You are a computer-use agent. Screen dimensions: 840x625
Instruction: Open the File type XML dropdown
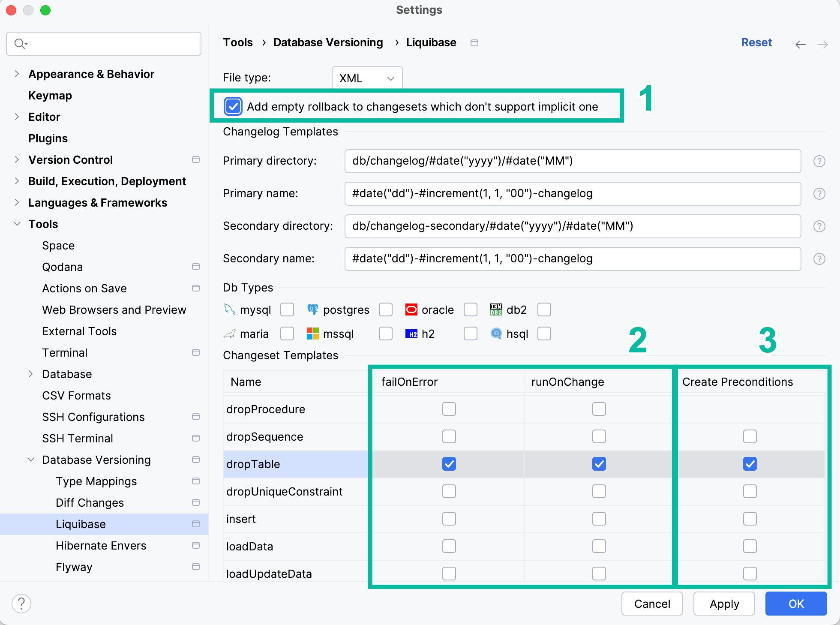click(366, 78)
